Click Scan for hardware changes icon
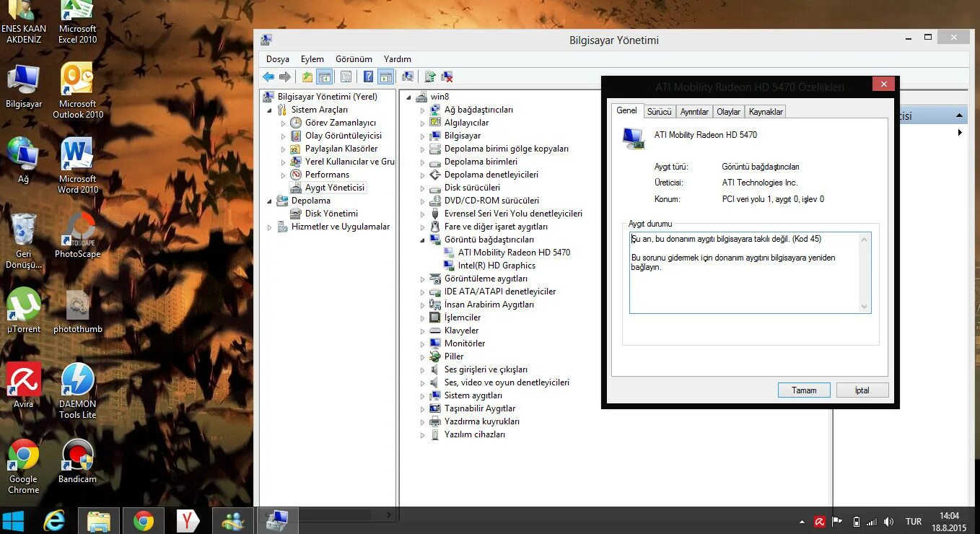 point(408,77)
